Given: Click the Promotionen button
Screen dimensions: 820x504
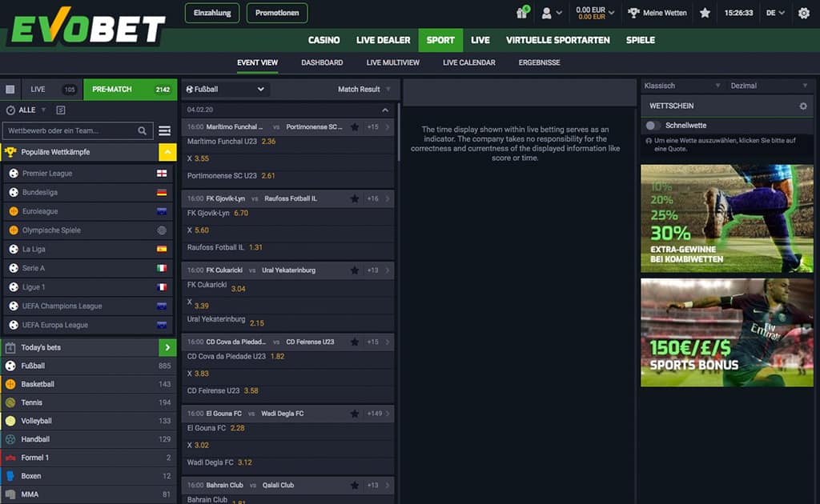Looking at the screenshot, I should (x=277, y=13).
